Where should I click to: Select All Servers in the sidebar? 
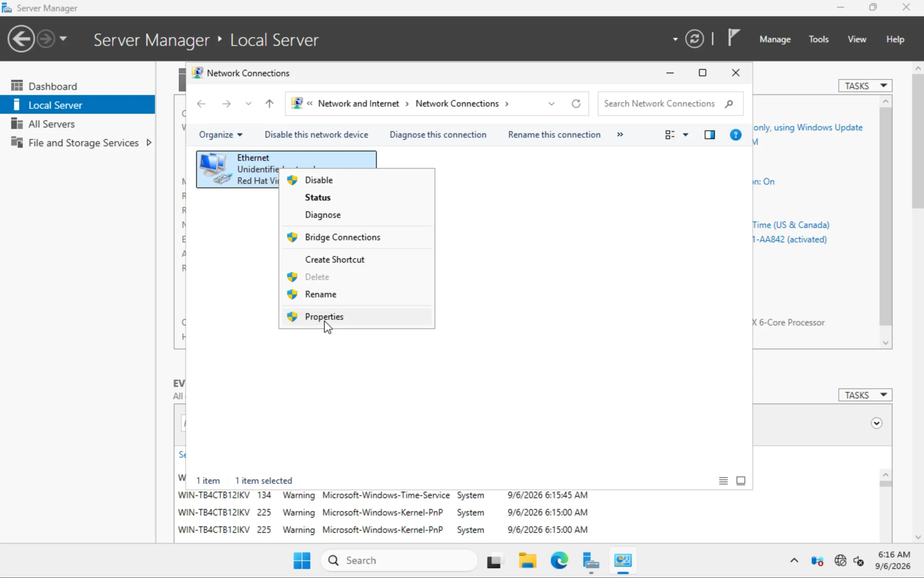(x=78, y=124)
